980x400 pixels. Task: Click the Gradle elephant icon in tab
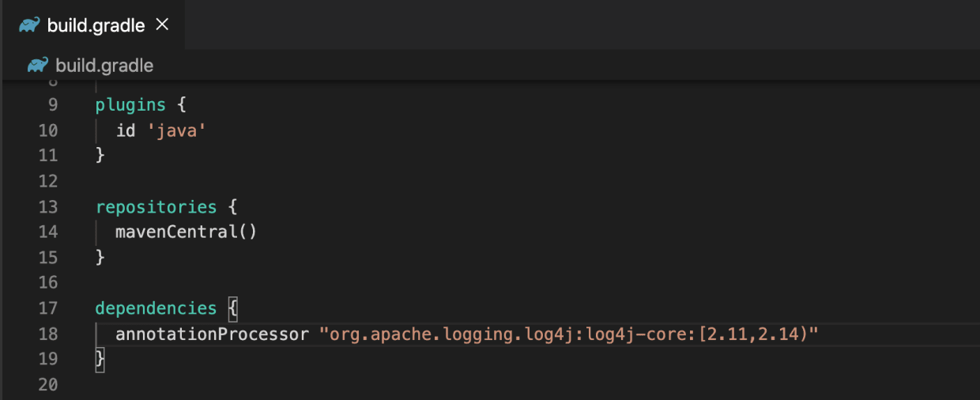(29, 25)
